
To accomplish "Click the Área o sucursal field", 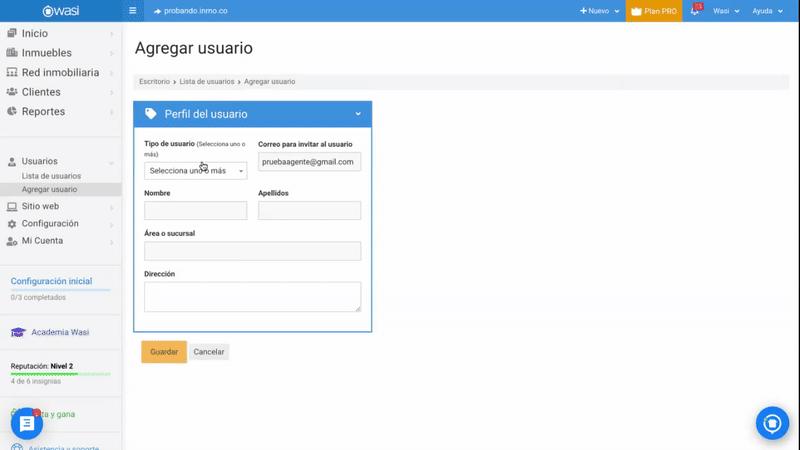I will click(253, 251).
